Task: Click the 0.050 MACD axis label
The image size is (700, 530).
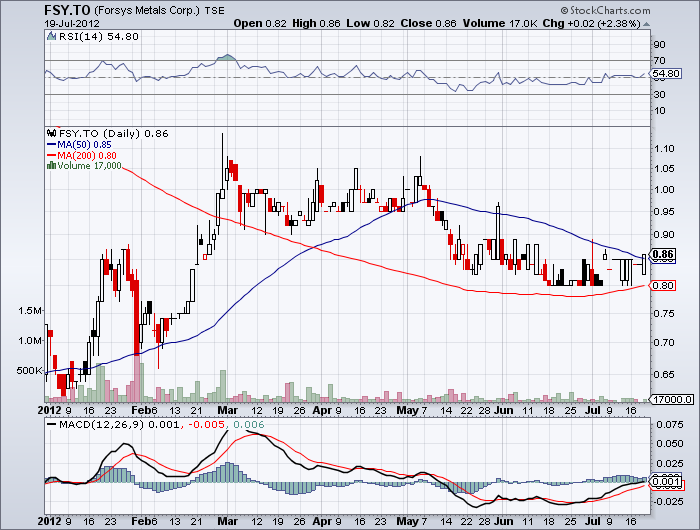Action: click(x=670, y=444)
